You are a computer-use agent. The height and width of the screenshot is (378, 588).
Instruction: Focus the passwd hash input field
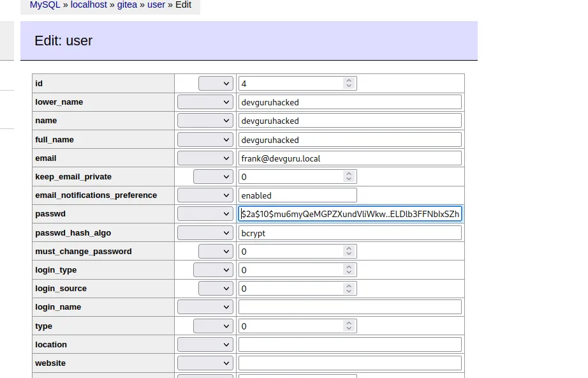[x=349, y=214]
